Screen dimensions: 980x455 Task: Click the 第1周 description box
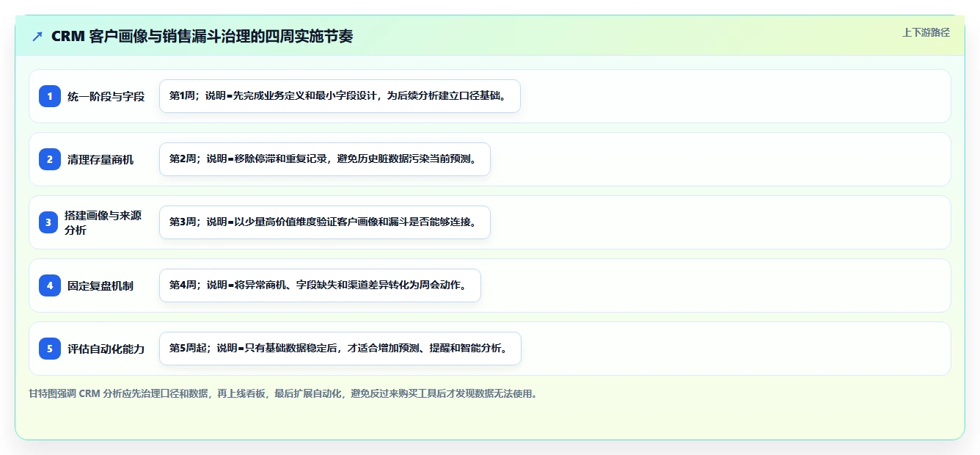[340, 96]
